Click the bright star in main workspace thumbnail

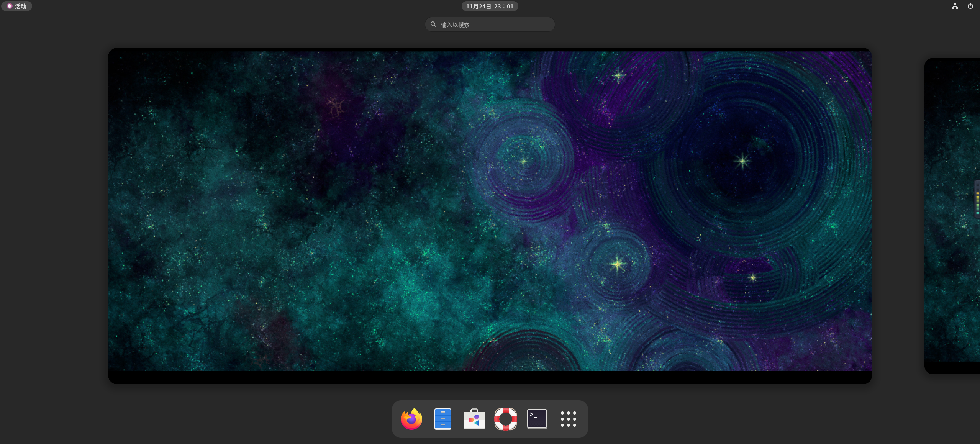(x=617, y=264)
